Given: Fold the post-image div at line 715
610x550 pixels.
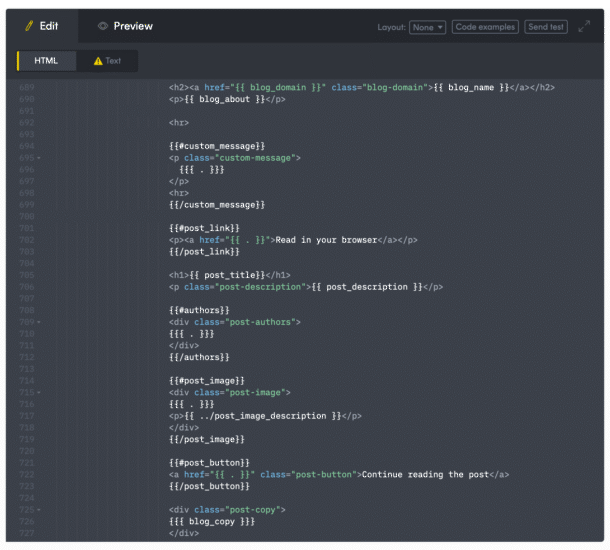Looking at the screenshot, I should coord(39,393).
